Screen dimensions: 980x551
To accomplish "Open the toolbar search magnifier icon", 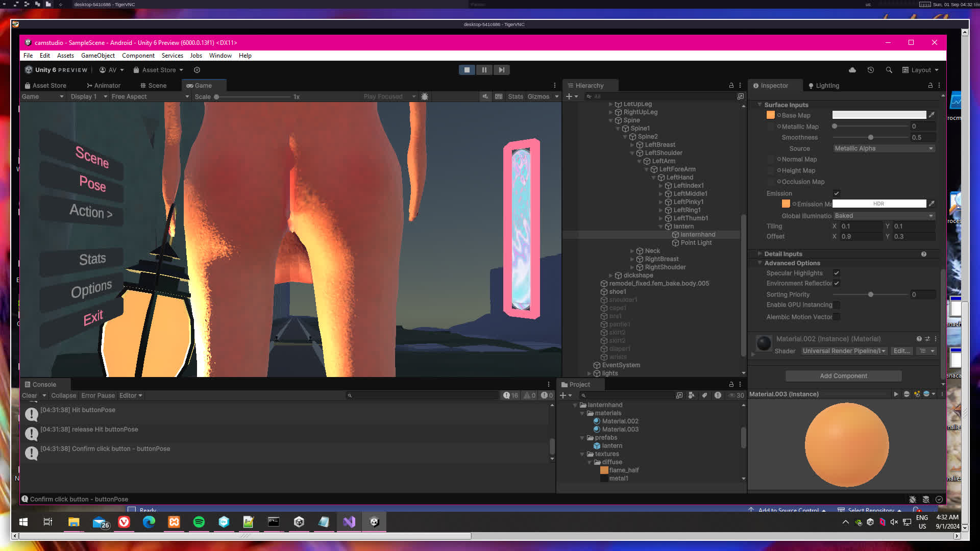I will 889,70.
